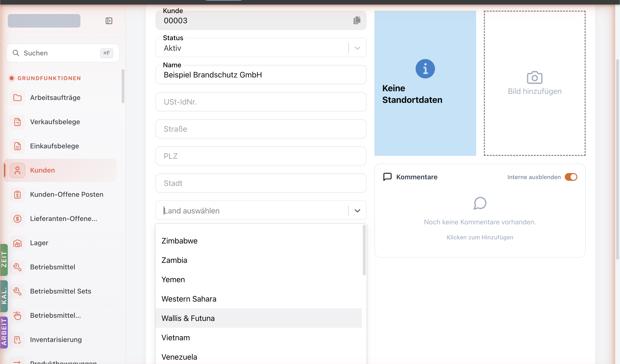Click the USt-IdNr. input field
This screenshot has width=620, height=364.
(261, 102)
